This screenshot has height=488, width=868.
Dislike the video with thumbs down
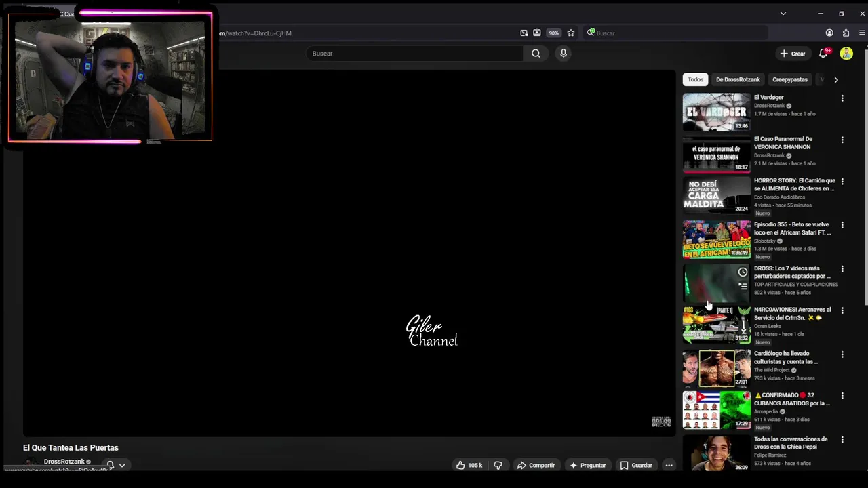click(498, 465)
